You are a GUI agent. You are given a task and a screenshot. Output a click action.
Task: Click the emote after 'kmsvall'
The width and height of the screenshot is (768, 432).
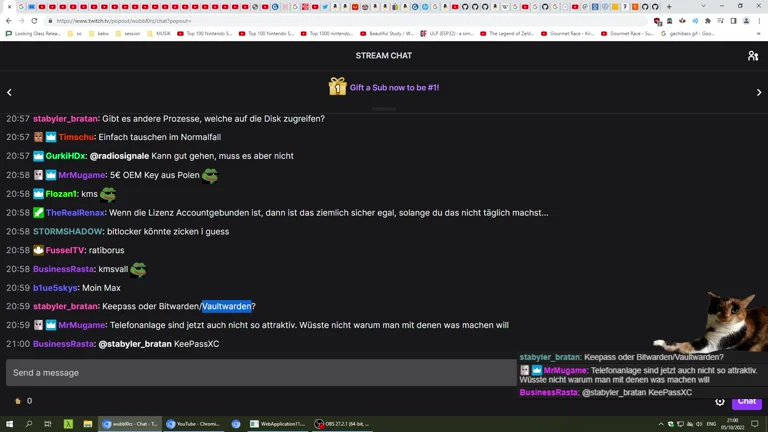[138, 269]
